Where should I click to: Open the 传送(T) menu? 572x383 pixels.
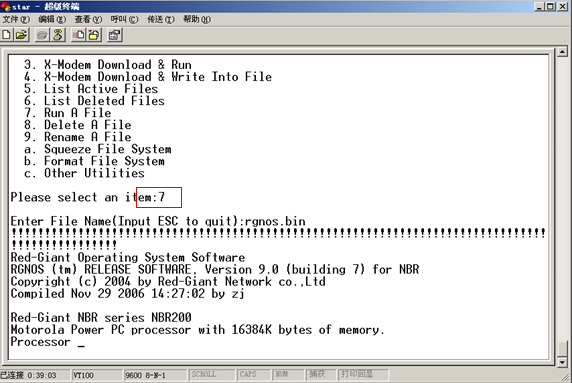coord(161,19)
